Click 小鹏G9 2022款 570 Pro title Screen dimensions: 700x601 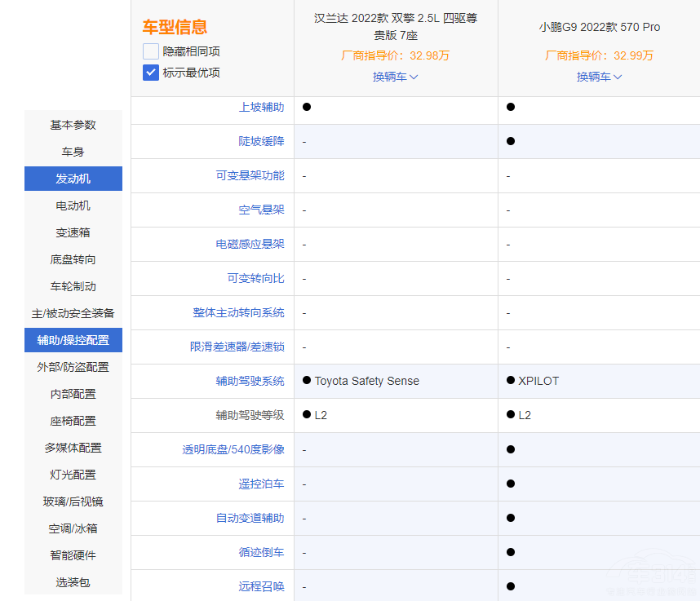[600, 27]
